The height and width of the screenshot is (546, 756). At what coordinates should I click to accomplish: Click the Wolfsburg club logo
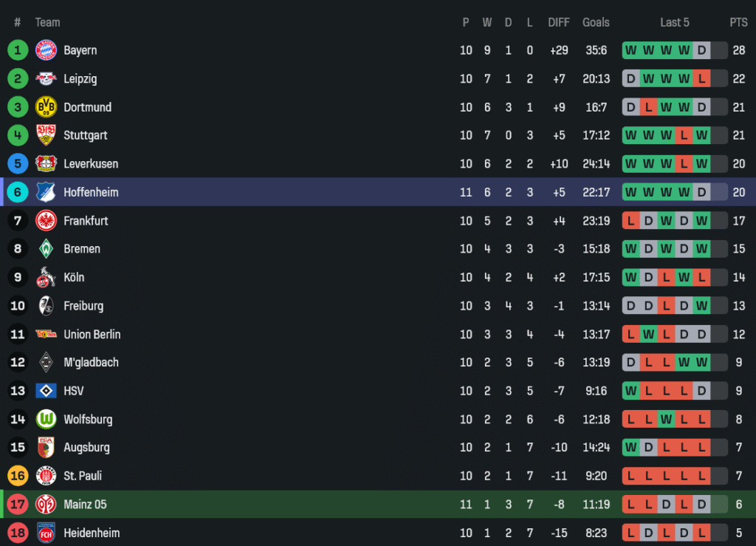click(x=46, y=419)
